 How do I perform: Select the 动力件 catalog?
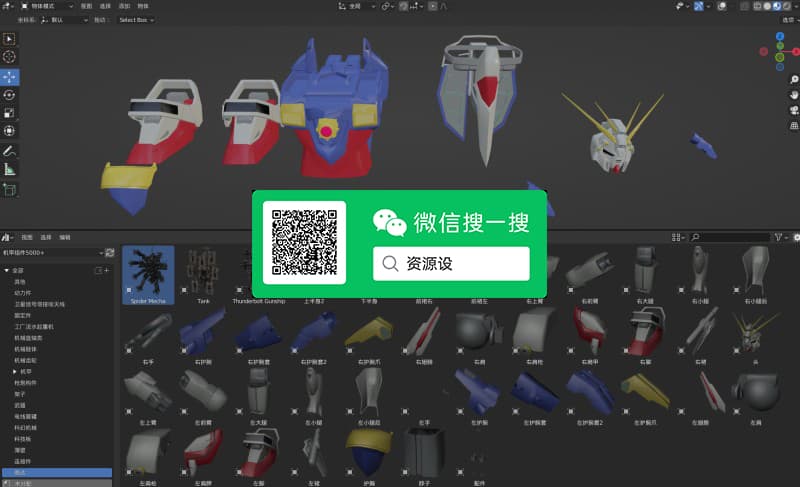[x=22, y=293]
